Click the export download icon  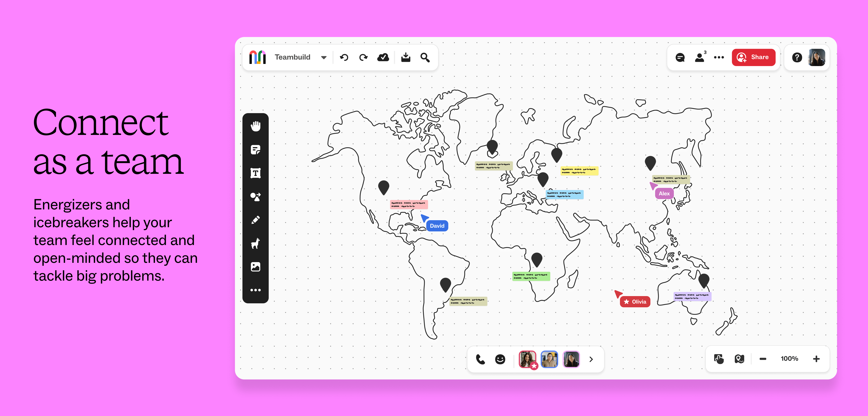pos(406,57)
